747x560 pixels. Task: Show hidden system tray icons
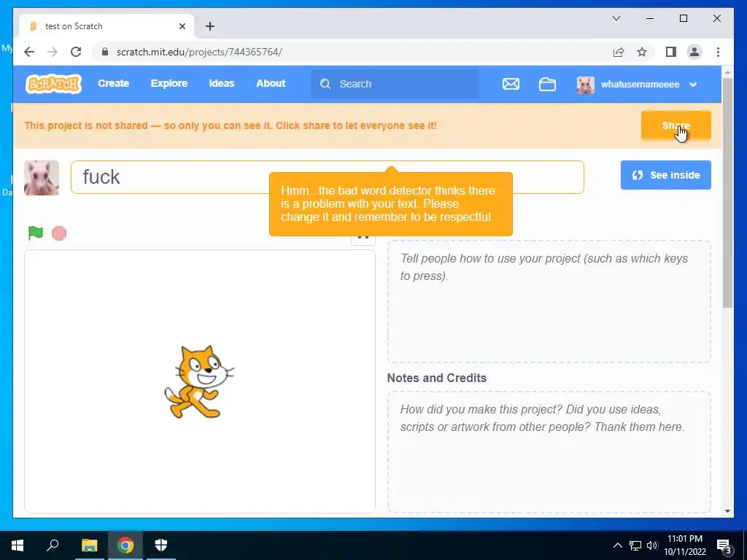617,545
